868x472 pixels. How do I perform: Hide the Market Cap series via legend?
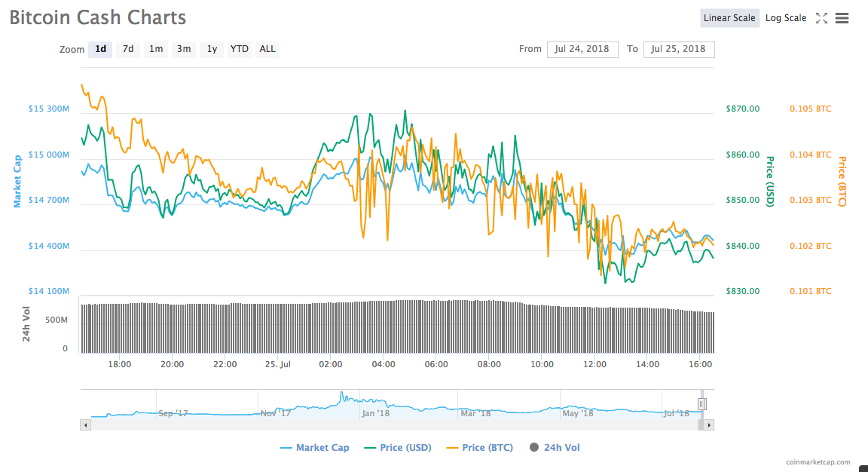coord(315,447)
